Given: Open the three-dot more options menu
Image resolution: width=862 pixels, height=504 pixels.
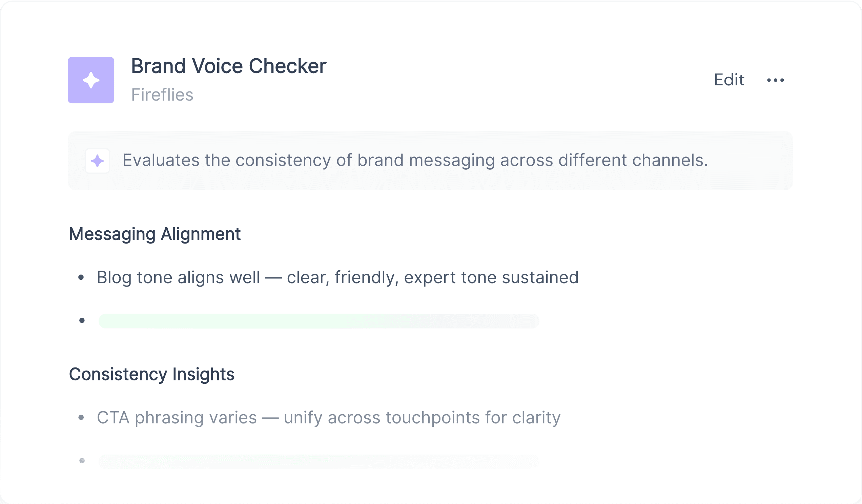Looking at the screenshot, I should pos(775,80).
